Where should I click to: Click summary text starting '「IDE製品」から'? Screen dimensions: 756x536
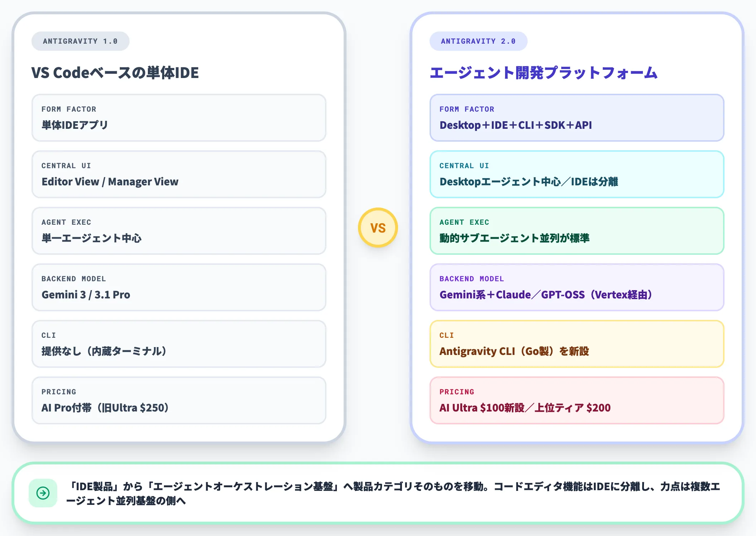(x=393, y=493)
